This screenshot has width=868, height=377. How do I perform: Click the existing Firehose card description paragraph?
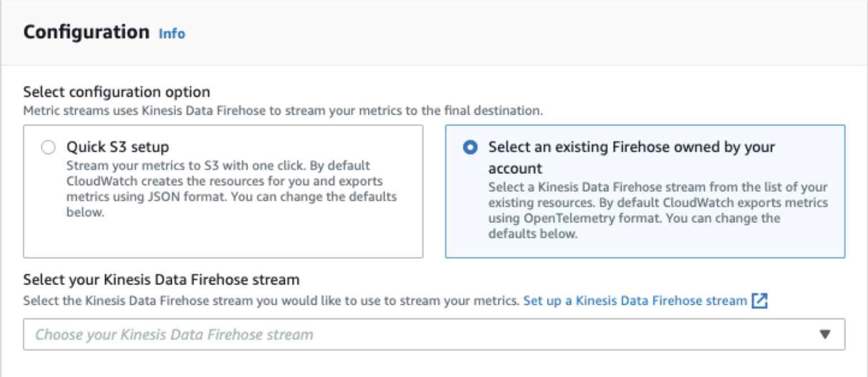(x=658, y=210)
